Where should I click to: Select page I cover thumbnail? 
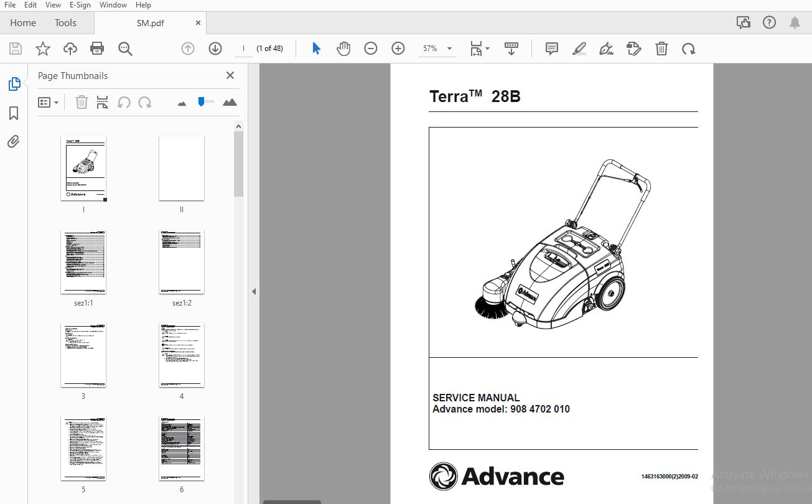83,169
